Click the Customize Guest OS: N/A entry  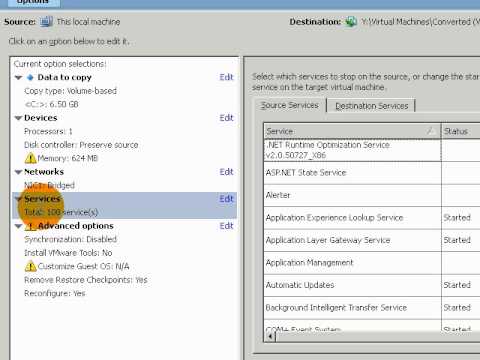(x=83, y=266)
